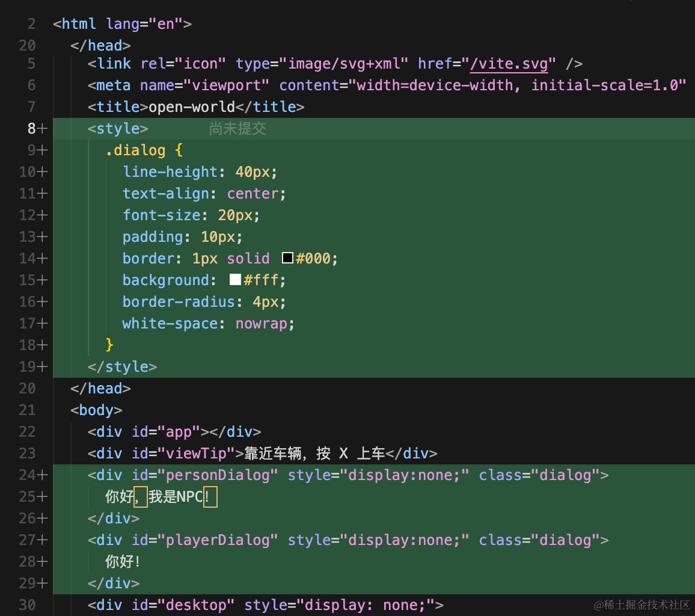The height and width of the screenshot is (616, 695).
Task: Click the sticky </head> line 20 header
Action: point(100,46)
